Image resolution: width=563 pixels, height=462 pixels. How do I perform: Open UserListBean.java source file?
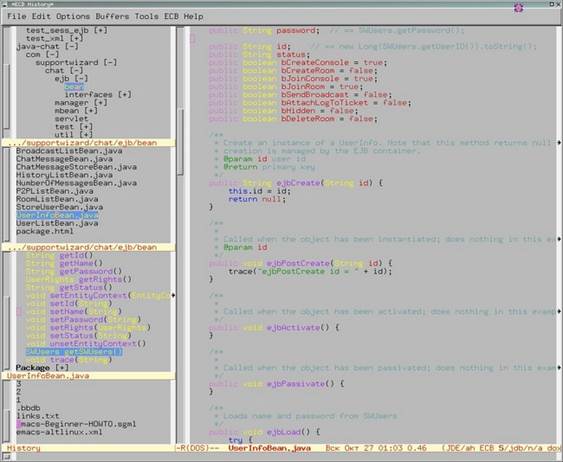(57, 223)
